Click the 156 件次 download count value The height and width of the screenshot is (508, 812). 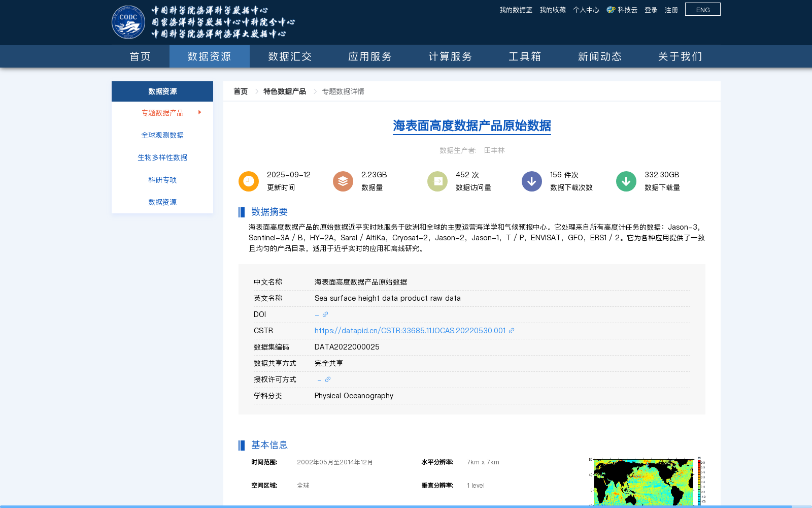coord(564,175)
